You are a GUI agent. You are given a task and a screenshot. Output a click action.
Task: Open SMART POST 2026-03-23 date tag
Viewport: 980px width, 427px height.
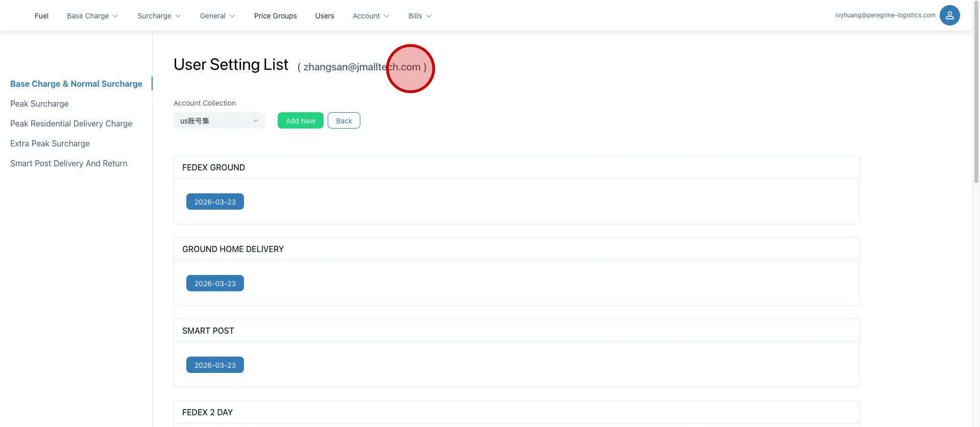215,365
